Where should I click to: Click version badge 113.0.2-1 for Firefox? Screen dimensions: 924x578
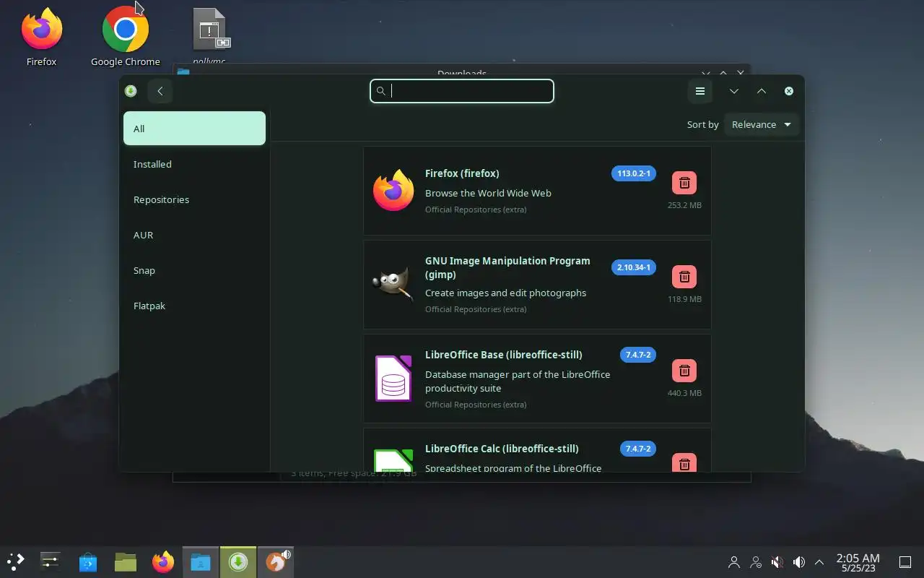pos(634,173)
